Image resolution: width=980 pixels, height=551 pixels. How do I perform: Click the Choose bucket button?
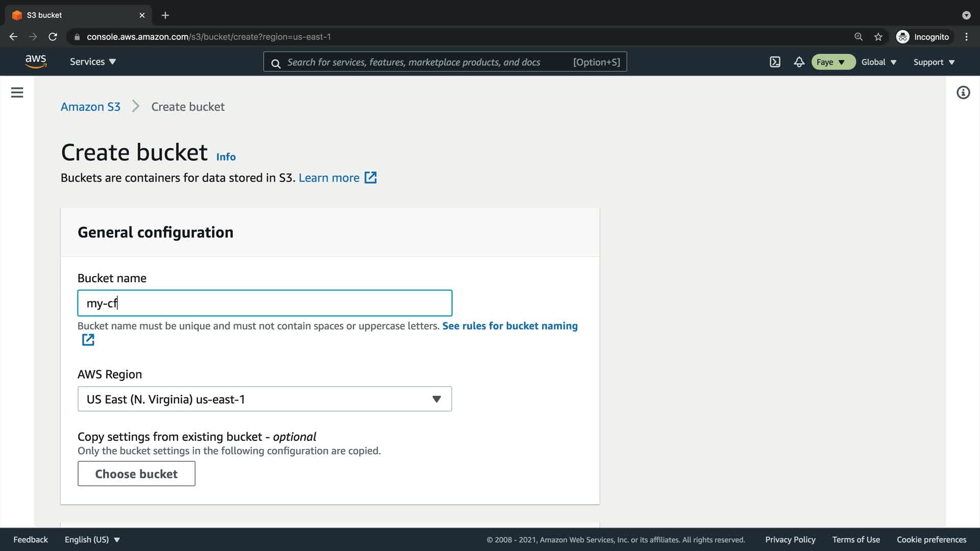click(136, 473)
